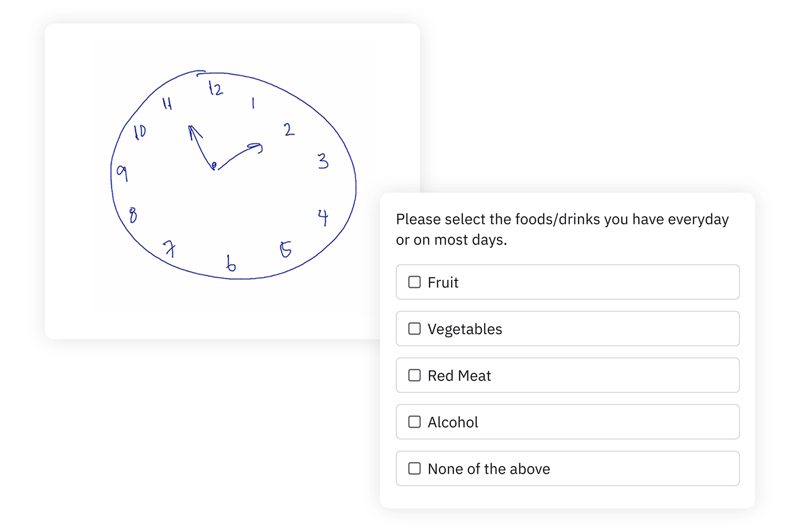Click the number 6 on the clock
This screenshot has height=532, width=800.
231,265
